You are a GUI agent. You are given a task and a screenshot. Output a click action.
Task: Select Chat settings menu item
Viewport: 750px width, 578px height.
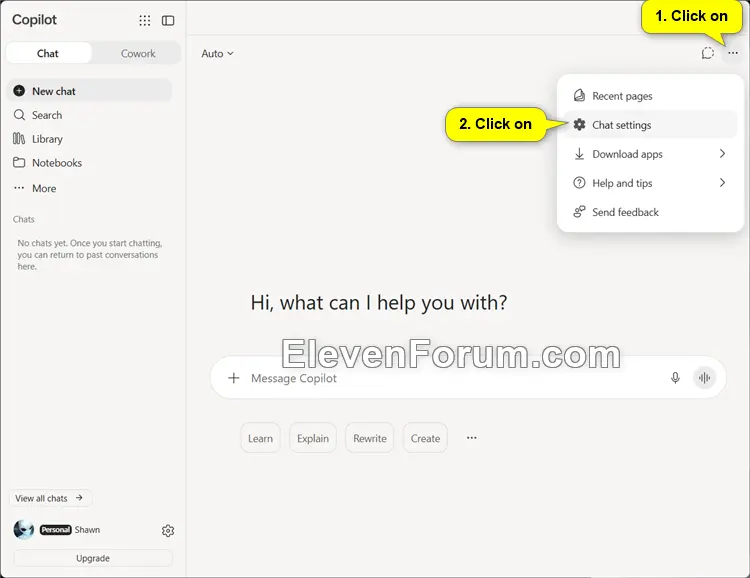point(651,124)
